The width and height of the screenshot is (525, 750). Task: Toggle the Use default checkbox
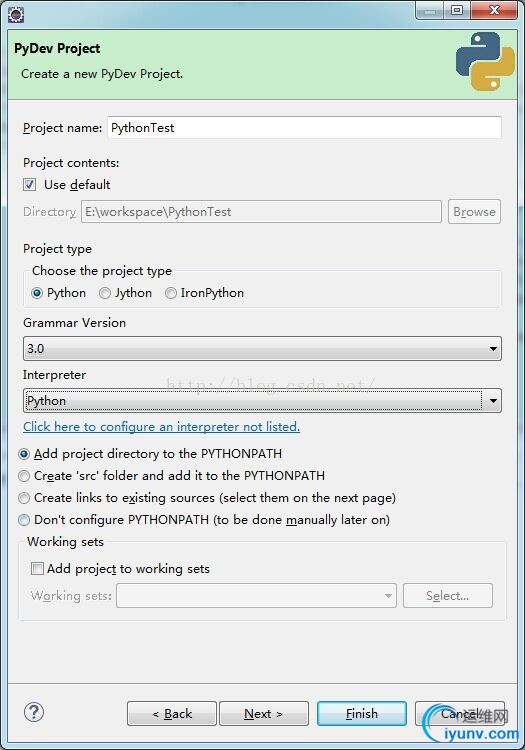point(29,185)
